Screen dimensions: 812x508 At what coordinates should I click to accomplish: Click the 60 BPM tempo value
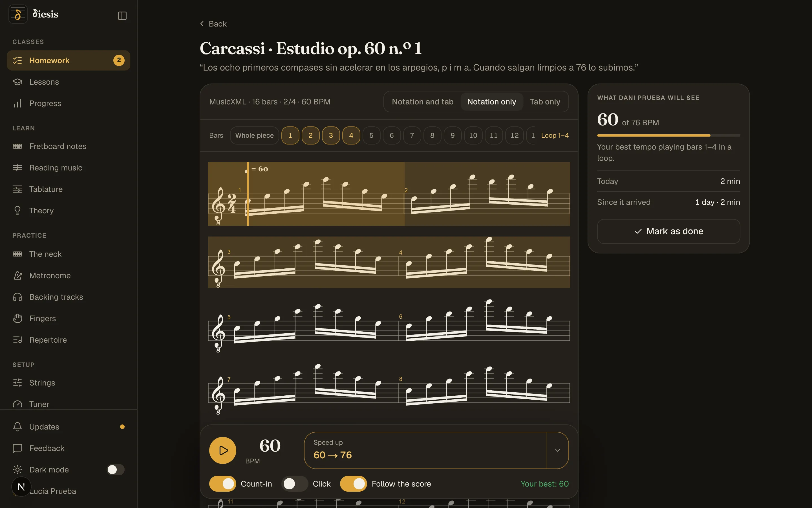pos(270,446)
